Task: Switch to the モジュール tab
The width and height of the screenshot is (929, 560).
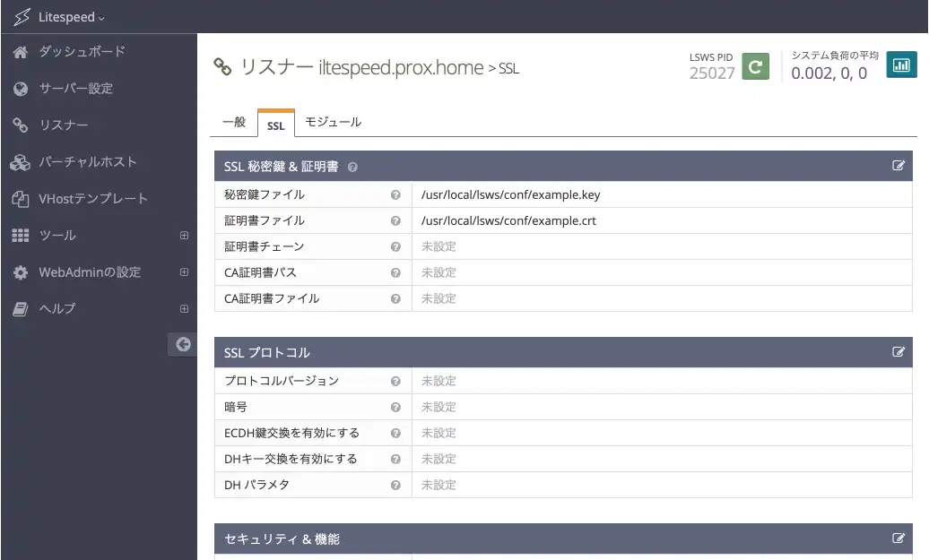Action: (x=333, y=122)
